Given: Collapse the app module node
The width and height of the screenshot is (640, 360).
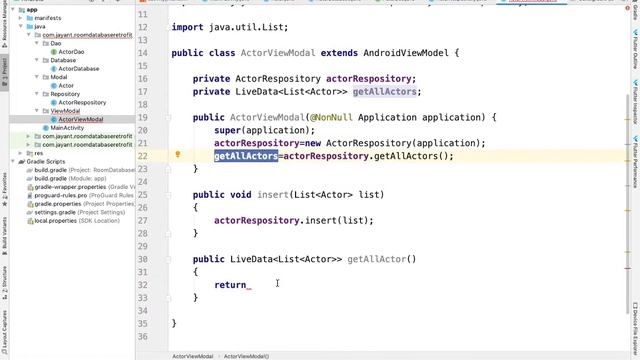Looking at the screenshot, I should click(x=13, y=9).
